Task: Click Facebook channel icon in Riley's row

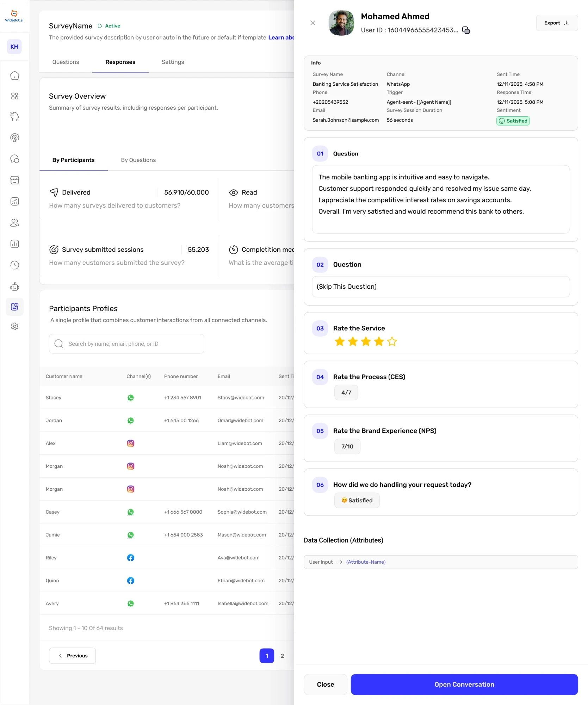Action: pos(130,558)
